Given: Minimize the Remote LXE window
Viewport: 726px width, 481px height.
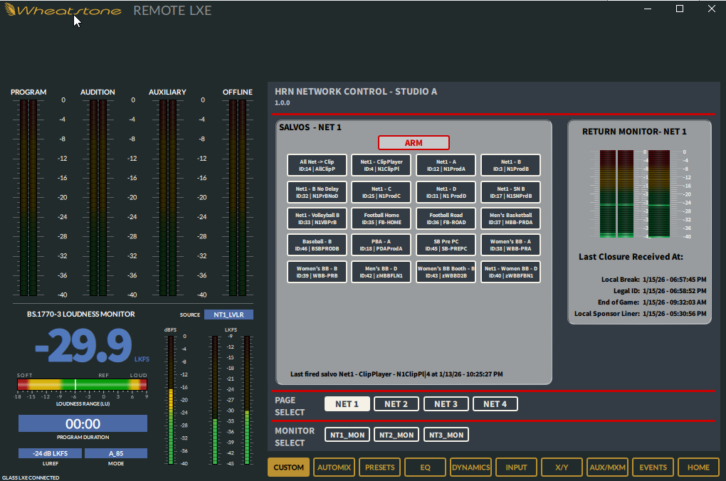Looking at the screenshot, I should (647, 9).
